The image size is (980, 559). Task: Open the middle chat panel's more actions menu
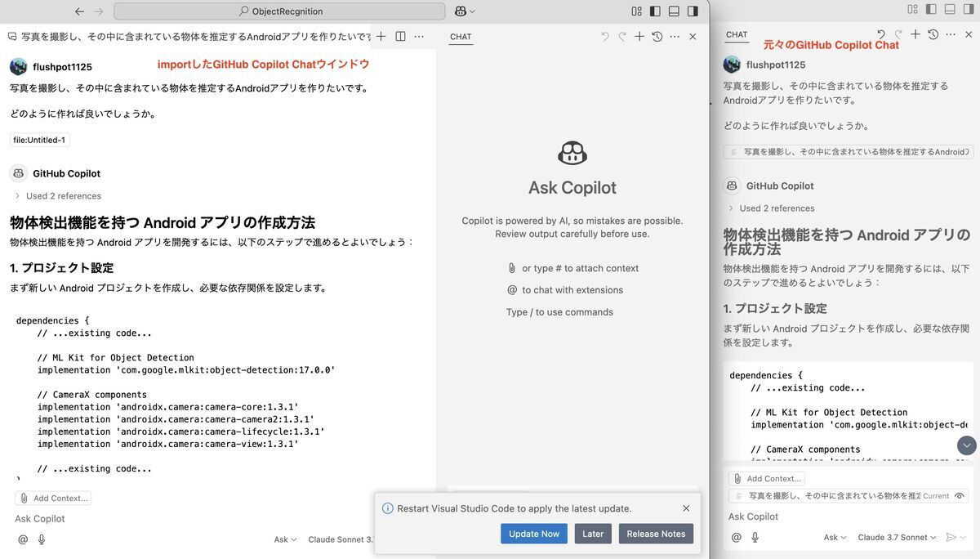click(x=675, y=37)
